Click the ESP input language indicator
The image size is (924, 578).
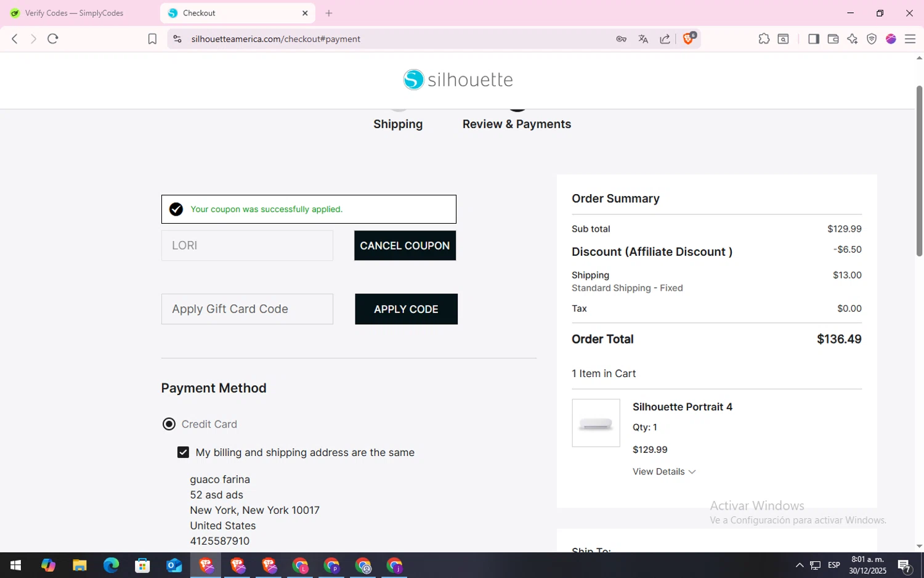click(834, 565)
